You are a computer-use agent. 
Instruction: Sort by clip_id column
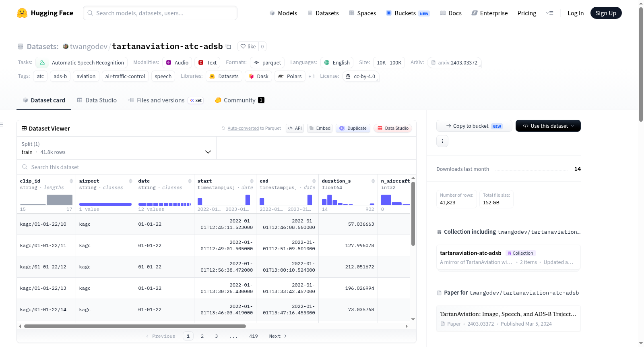click(71, 181)
